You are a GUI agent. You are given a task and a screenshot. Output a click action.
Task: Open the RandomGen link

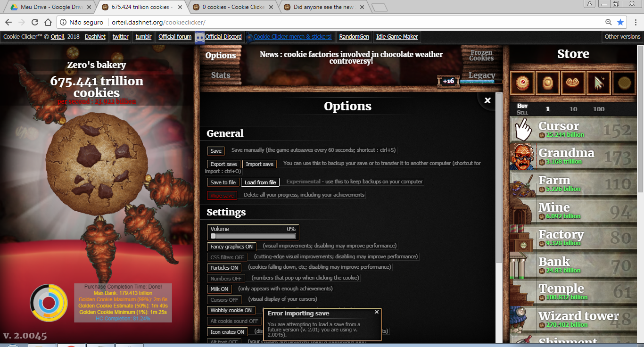click(354, 37)
